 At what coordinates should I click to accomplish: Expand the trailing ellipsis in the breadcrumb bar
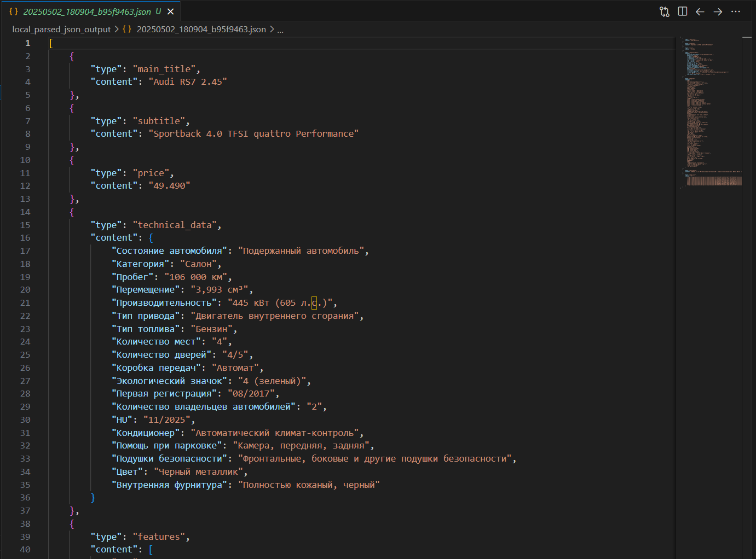[x=280, y=29]
